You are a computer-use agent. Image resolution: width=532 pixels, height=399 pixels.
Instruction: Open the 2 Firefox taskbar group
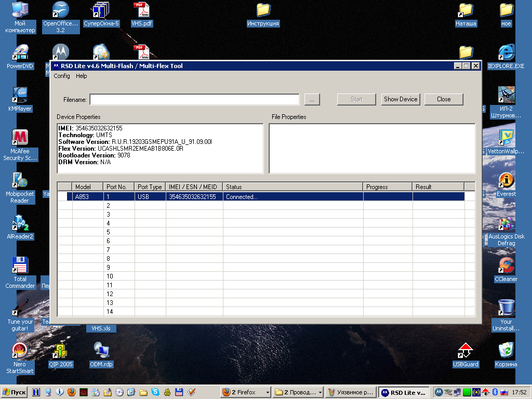tap(245, 393)
